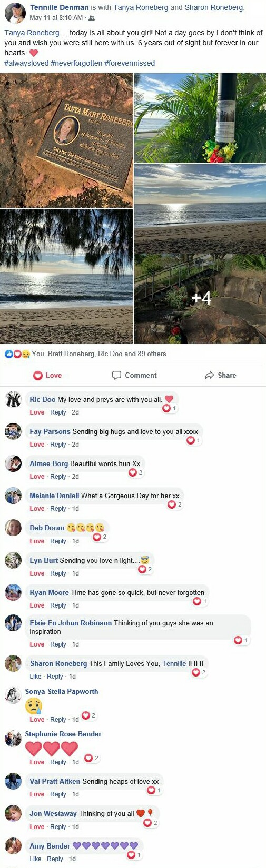Toggle the Love reaction on the post
Image resolution: width=266 pixels, height=868 pixels.
(x=47, y=375)
